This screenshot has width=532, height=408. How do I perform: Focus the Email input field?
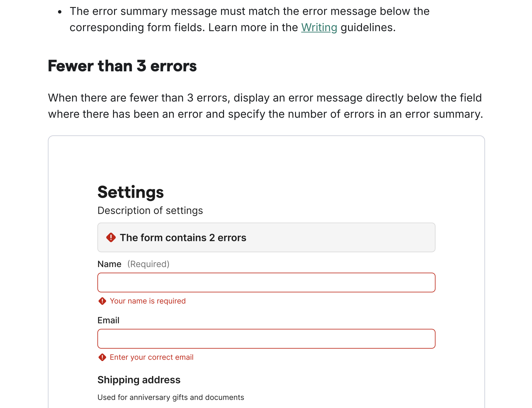266,339
